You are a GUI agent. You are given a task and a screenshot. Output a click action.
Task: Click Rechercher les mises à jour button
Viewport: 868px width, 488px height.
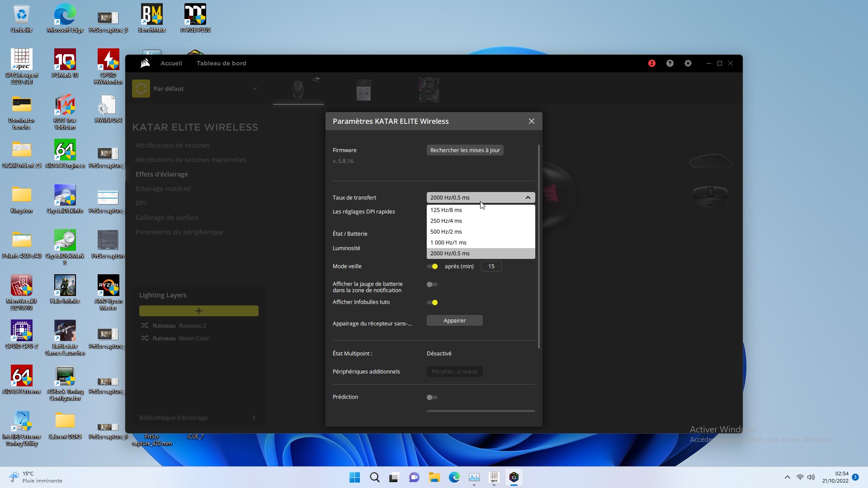[x=465, y=150]
